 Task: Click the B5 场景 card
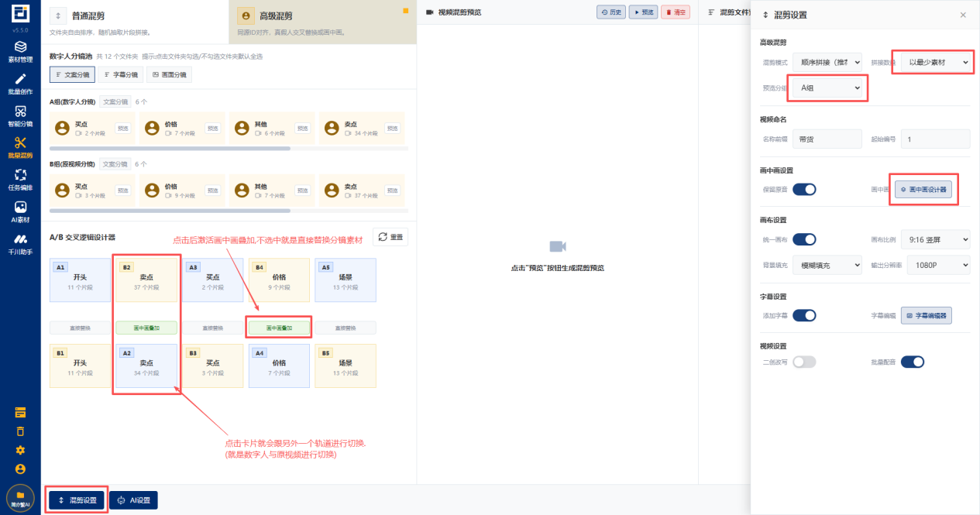(x=346, y=366)
